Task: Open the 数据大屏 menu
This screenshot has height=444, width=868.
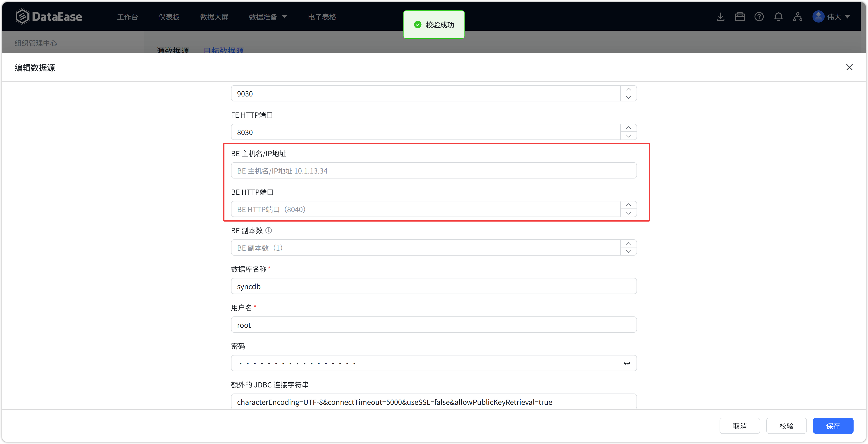Action: pyautogui.click(x=214, y=17)
